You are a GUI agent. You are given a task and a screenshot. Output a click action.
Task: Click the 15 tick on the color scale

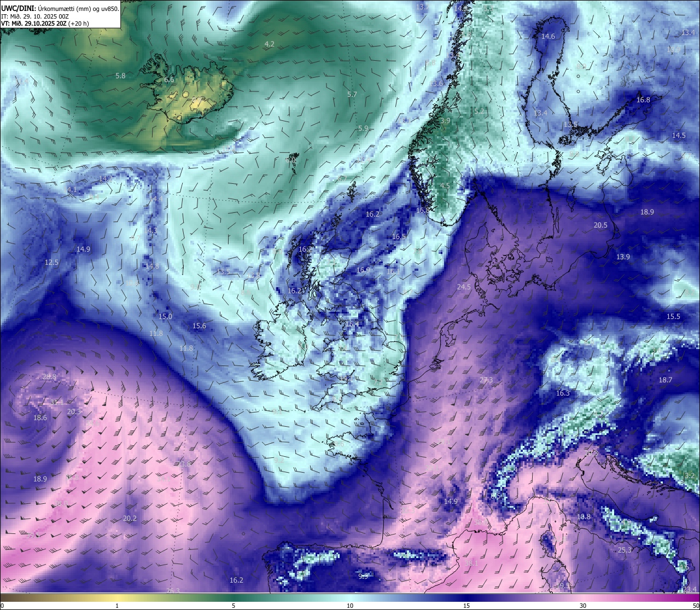tap(466, 606)
